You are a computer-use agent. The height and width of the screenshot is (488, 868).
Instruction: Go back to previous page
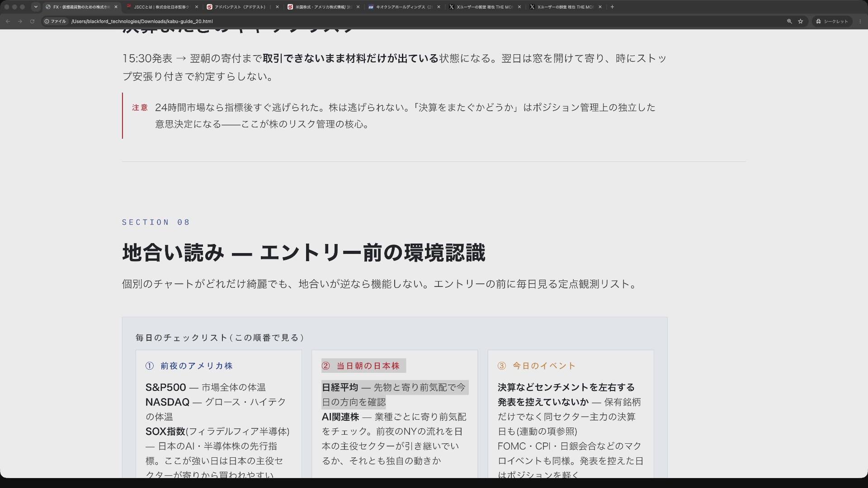pos(8,21)
